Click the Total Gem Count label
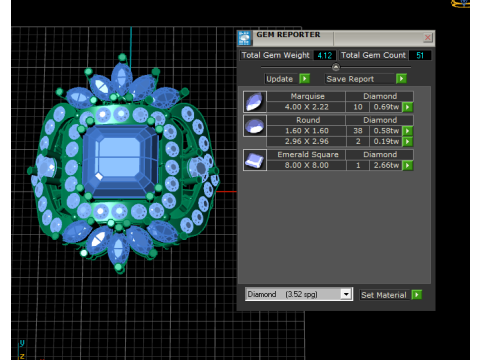Image resolution: width=480 pixels, height=360 pixels. tap(373, 55)
